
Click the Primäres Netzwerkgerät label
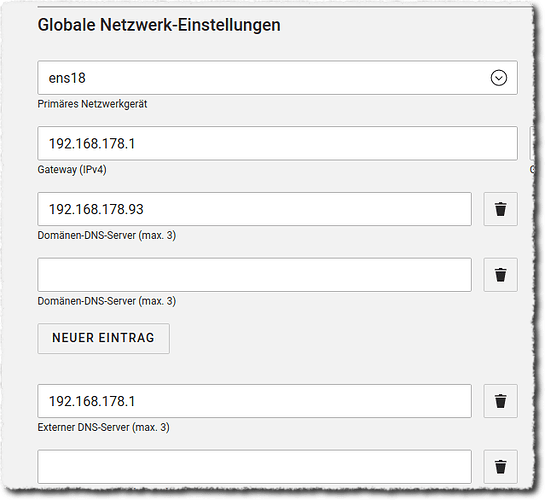point(92,104)
